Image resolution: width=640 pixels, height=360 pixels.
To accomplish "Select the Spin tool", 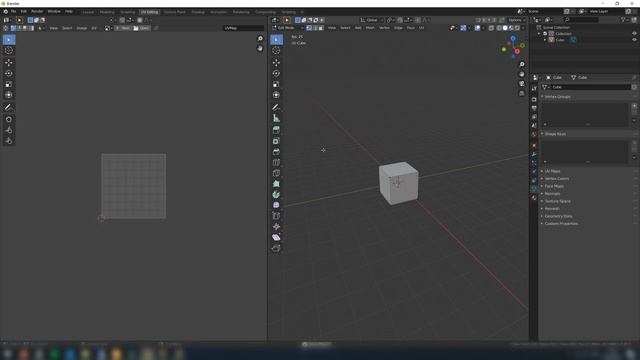I will tap(276, 194).
